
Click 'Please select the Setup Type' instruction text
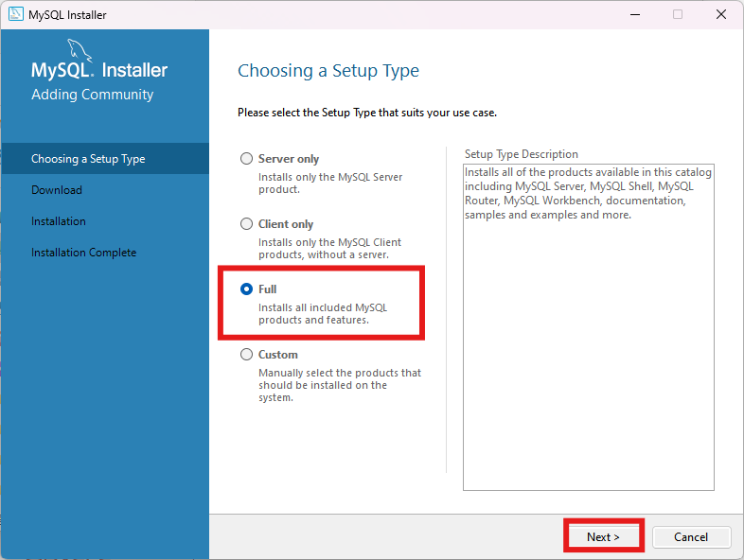(367, 113)
